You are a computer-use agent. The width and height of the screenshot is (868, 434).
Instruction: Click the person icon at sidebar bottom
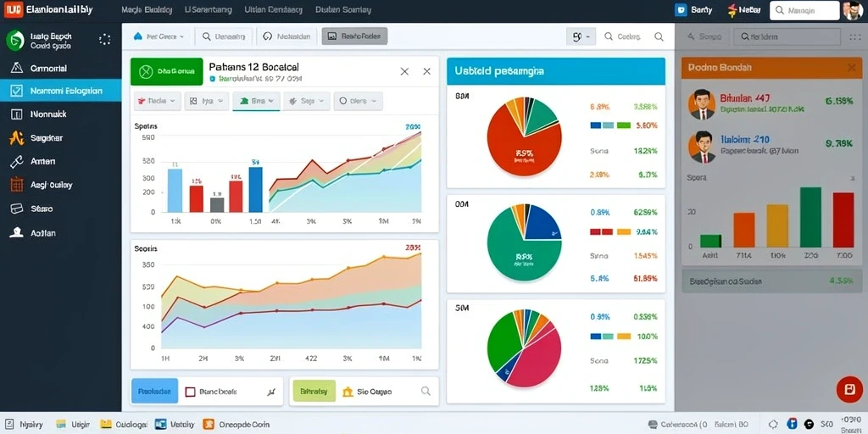[x=16, y=232]
